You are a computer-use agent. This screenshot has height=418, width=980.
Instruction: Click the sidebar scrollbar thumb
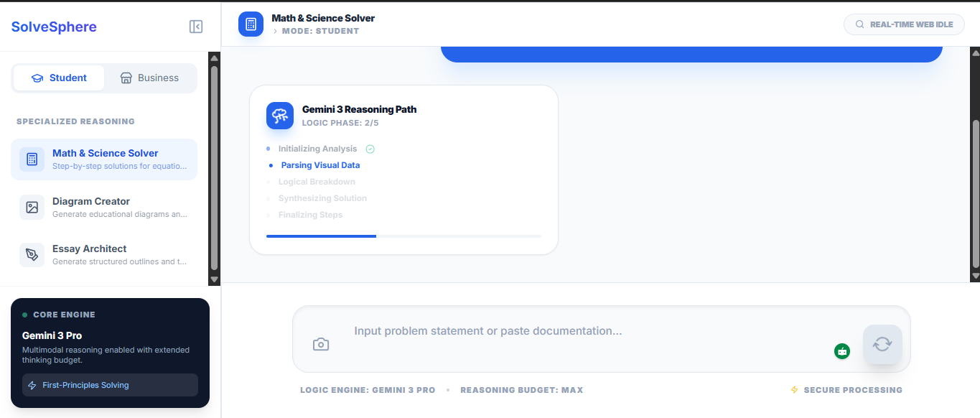tap(214, 167)
